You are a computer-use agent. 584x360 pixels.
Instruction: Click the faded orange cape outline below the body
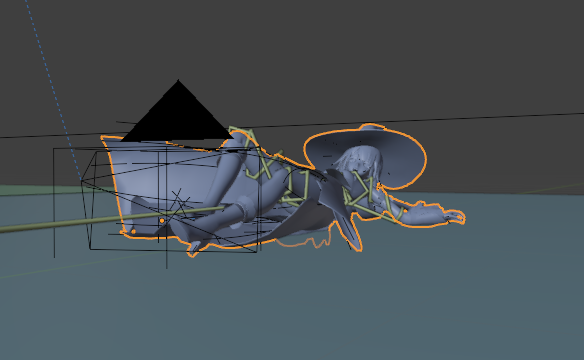click(304, 241)
